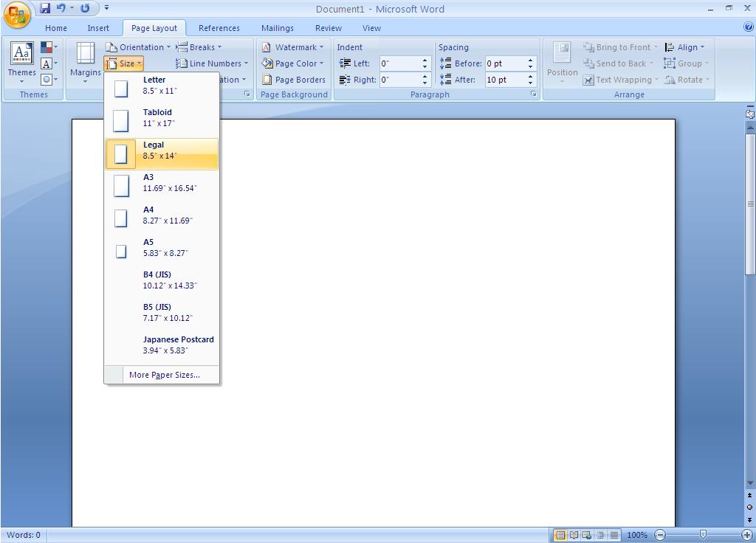Open the Watermark dropdown

293,47
